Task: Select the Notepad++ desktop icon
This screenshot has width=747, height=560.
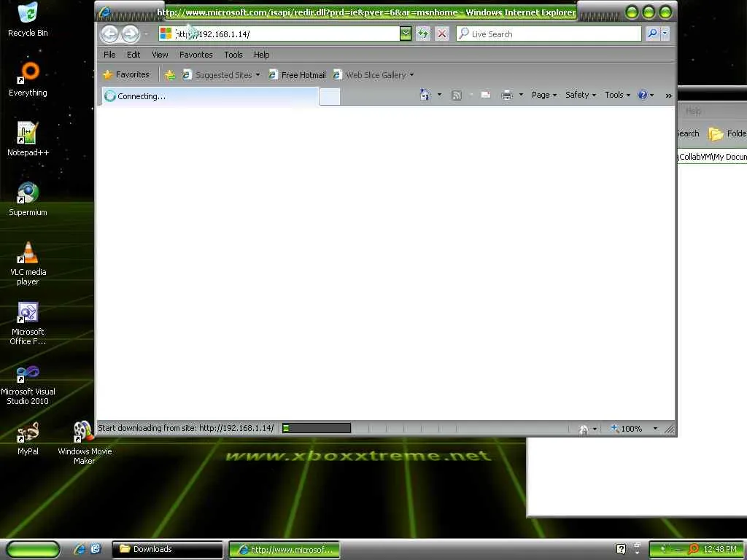Action: [28, 139]
